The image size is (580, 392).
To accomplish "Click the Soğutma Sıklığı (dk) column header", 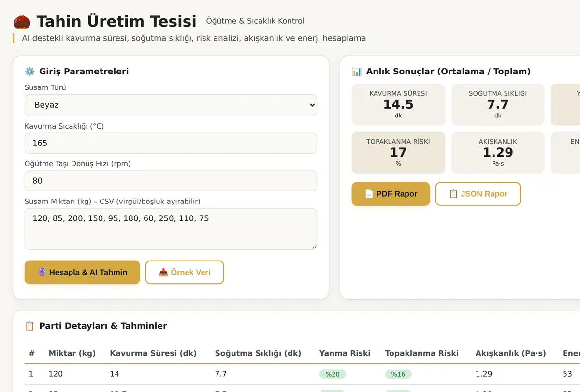I will point(258,353).
